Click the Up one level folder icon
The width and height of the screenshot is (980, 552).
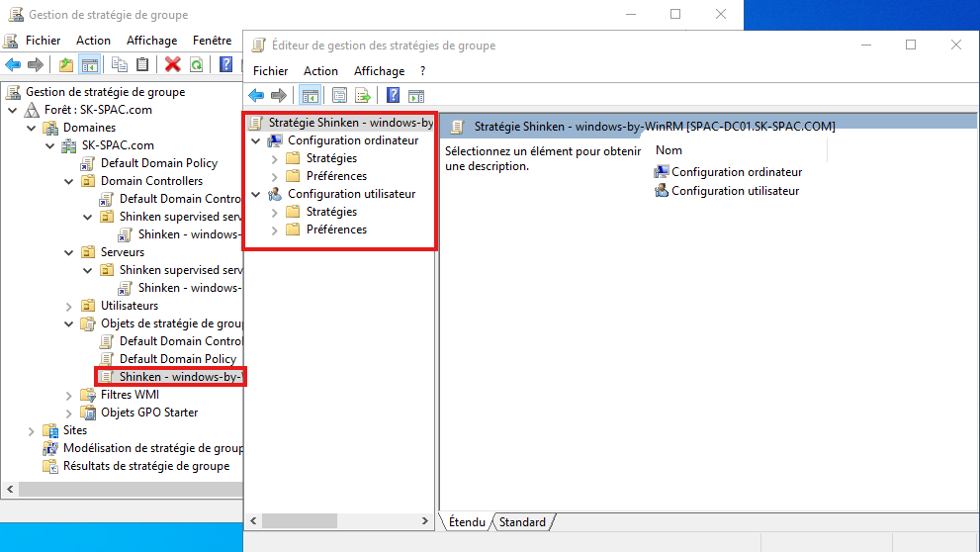[66, 65]
